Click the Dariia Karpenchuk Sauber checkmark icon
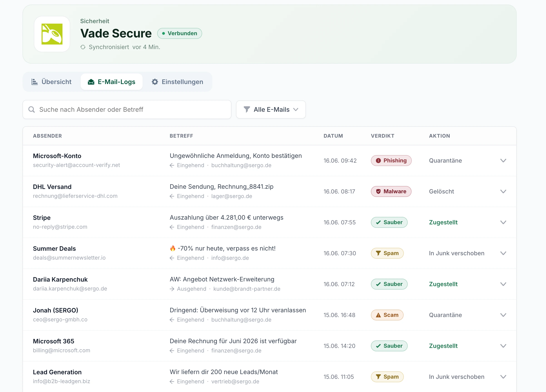Image resolution: width=546 pixels, height=392 pixels. tap(378, 284)
